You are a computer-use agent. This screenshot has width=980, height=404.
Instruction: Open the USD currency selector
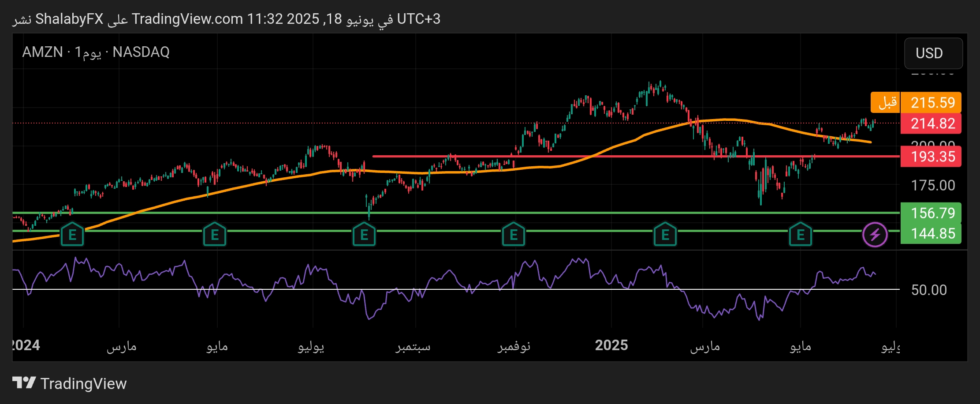pyautogui.click(x=933, y=53)
